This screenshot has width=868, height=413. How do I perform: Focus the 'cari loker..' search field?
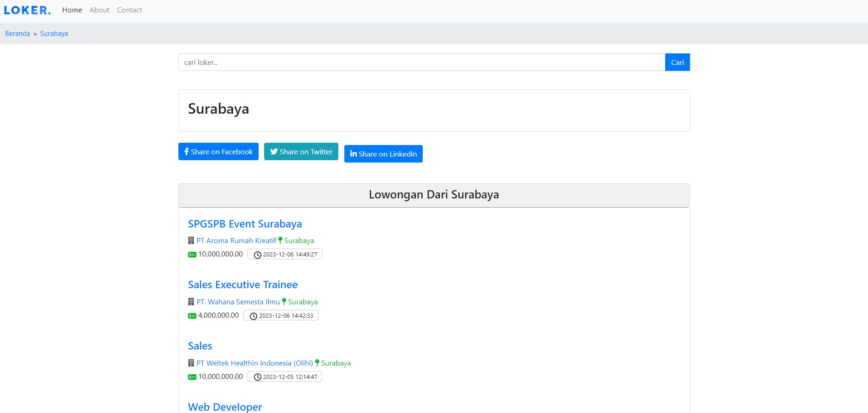[x=422, y=62]
